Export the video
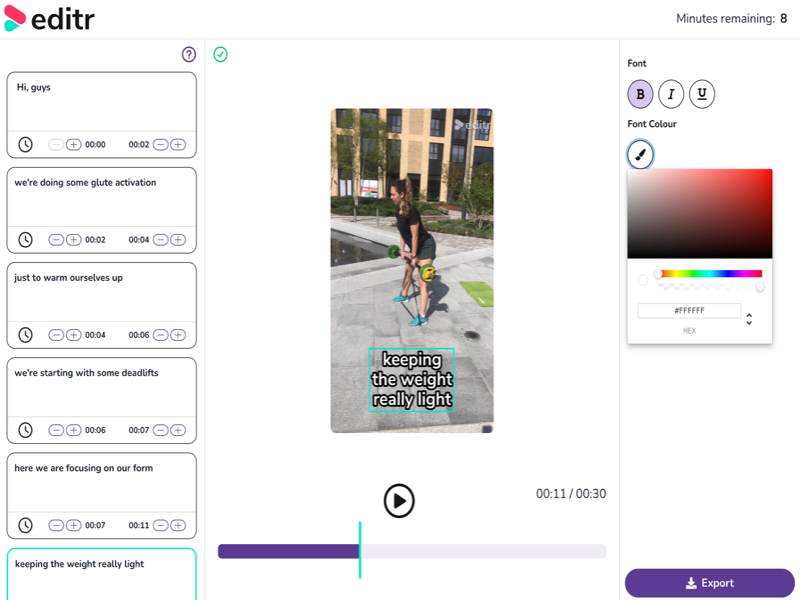 [710, 583]
